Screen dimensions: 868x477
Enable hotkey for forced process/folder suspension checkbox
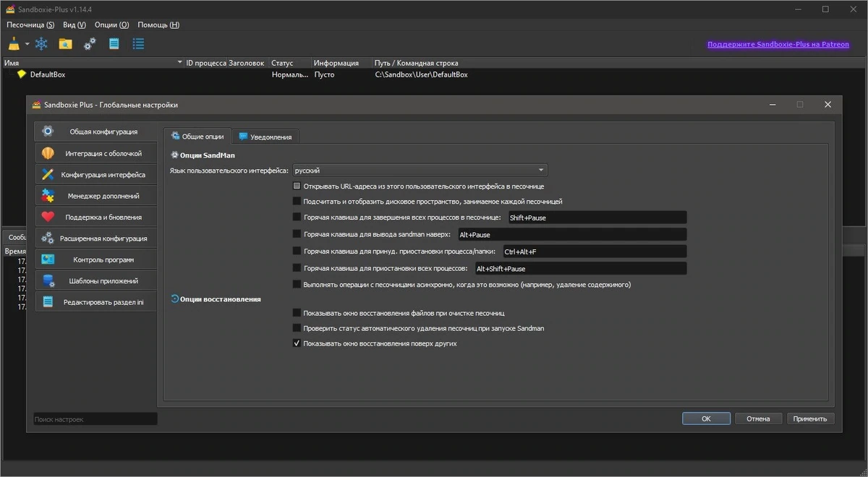297,252
